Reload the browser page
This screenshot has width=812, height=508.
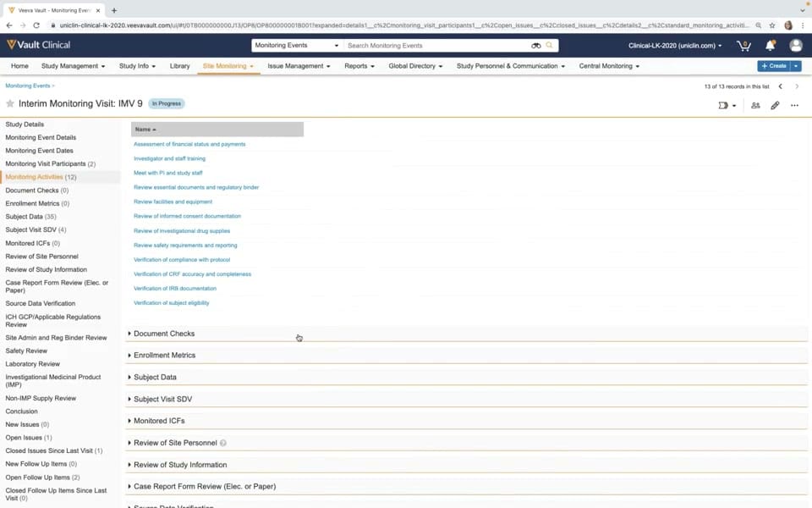click(36, 25)
